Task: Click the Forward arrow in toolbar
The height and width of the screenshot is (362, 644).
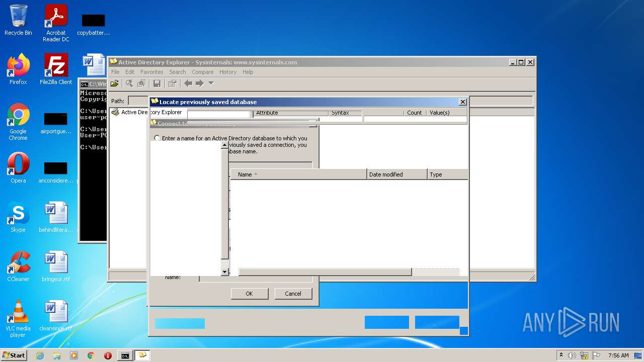Action: [200, 83]
